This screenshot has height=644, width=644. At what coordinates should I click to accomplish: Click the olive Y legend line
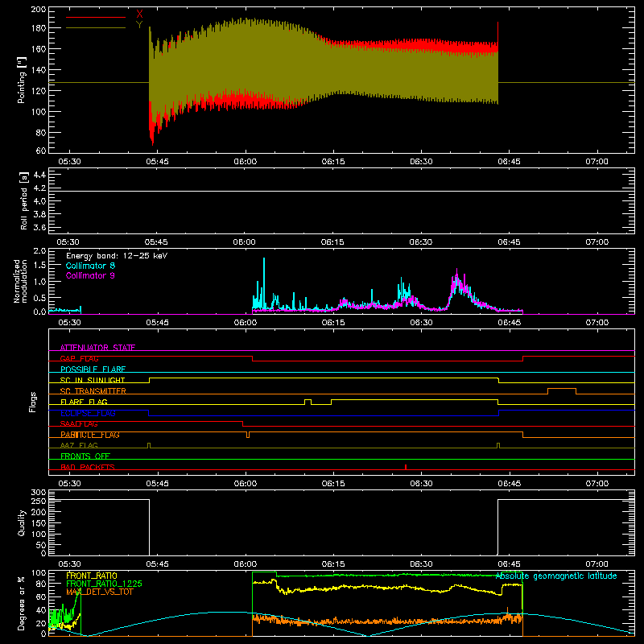(96, 27)
